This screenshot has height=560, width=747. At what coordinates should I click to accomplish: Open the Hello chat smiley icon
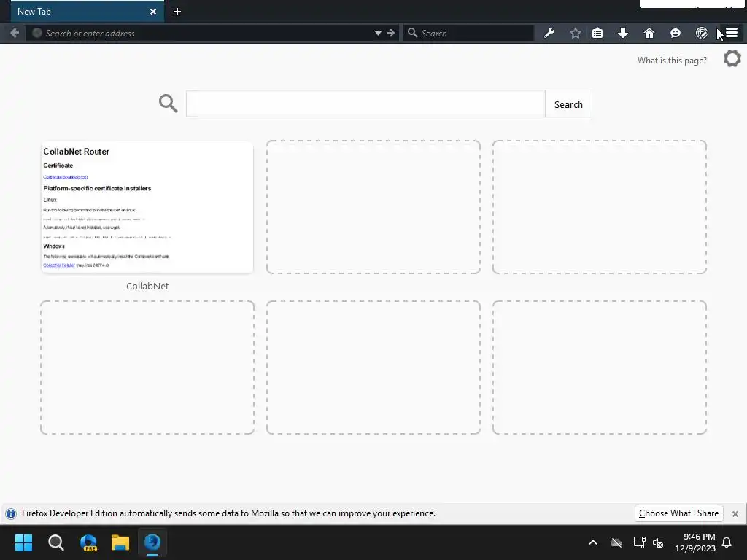tap(675, 33)
